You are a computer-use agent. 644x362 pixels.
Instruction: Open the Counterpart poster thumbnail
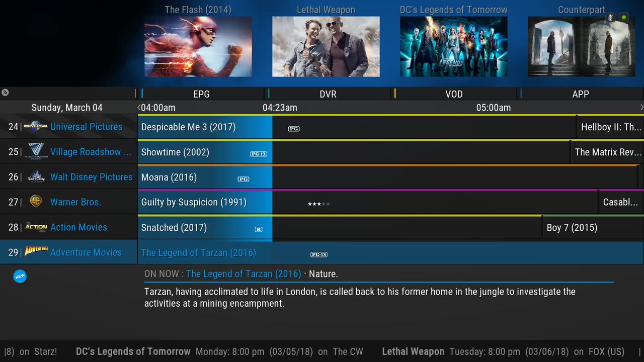[x=582, y=47]
